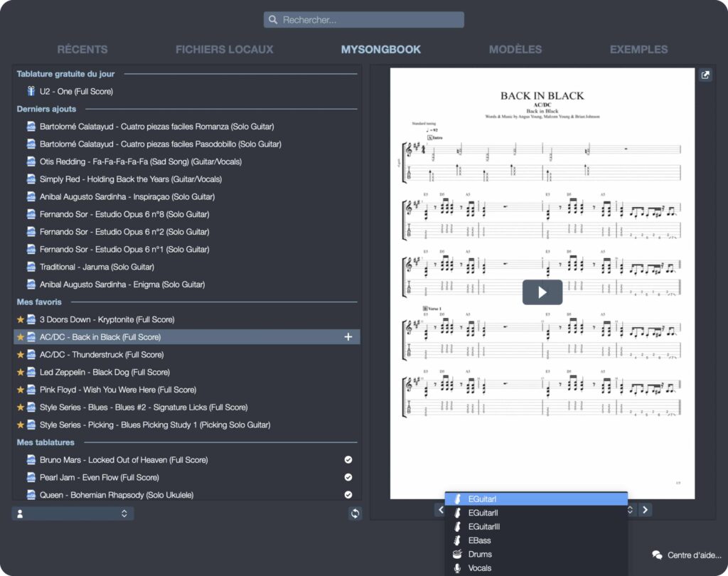Image resolution: width=728 pixels, height=576 pixels.
Task: Open Centre d'aide help link
Action: tap(694, 555)
